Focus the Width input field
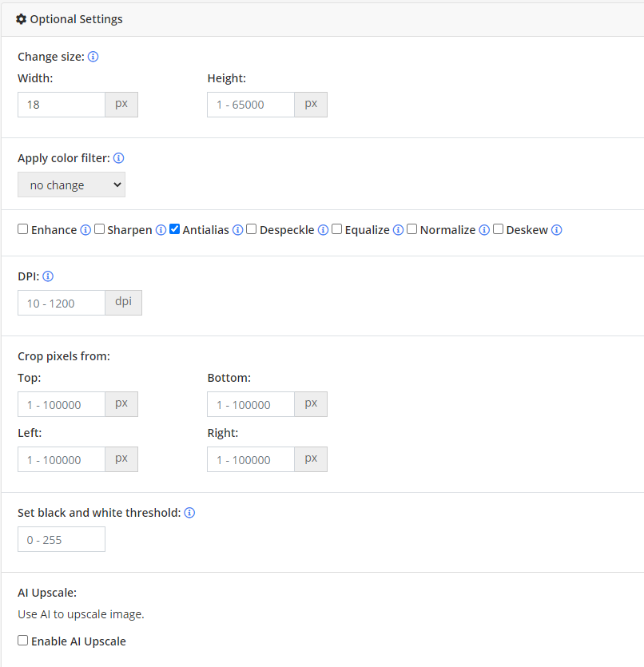 pos(62,105)
